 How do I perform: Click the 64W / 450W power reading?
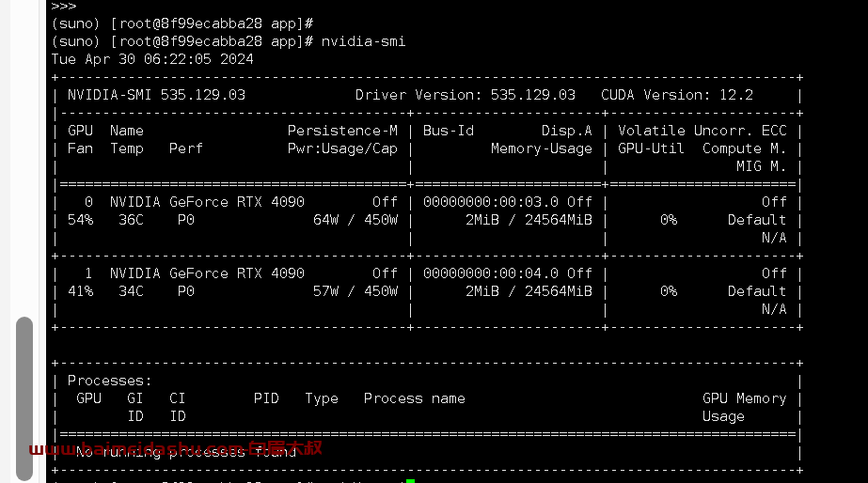355,220
